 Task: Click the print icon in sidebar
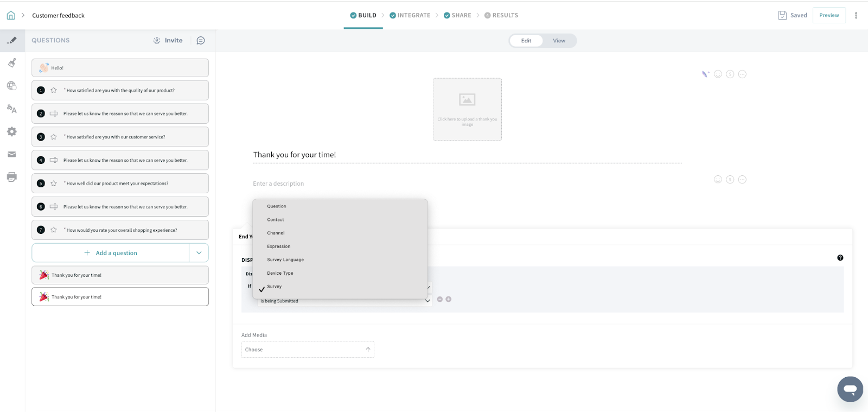12,177
